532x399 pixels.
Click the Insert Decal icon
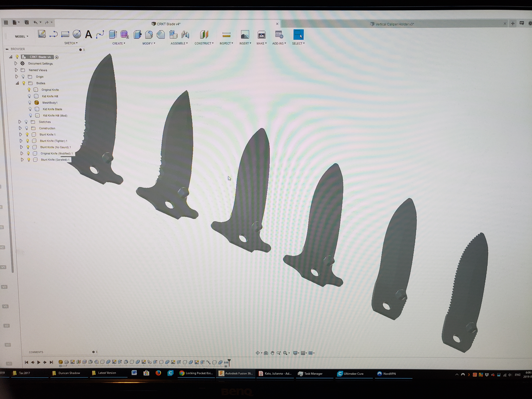click(x=245, y=35)
